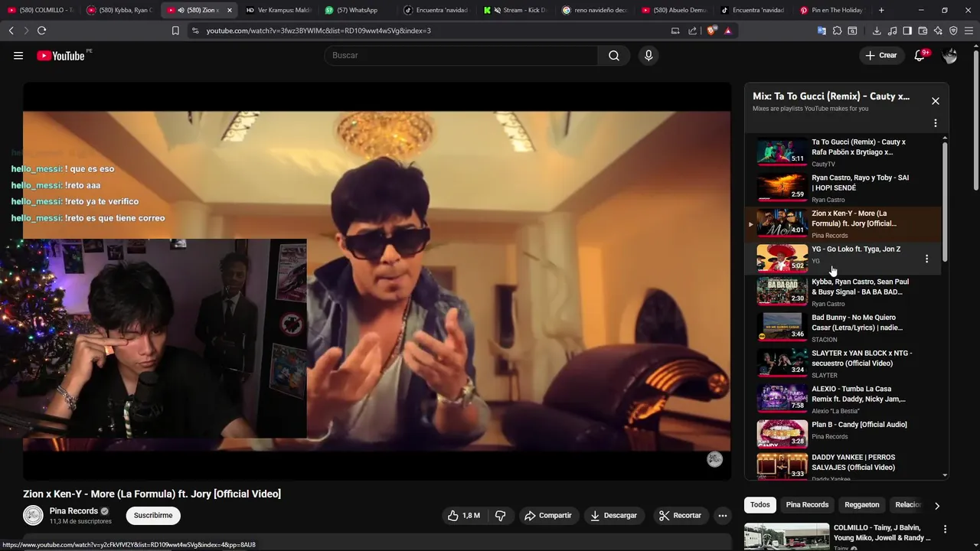Open options for YG - Go Loko item
This screenshot has width=980, height=551.
[926, 259]
